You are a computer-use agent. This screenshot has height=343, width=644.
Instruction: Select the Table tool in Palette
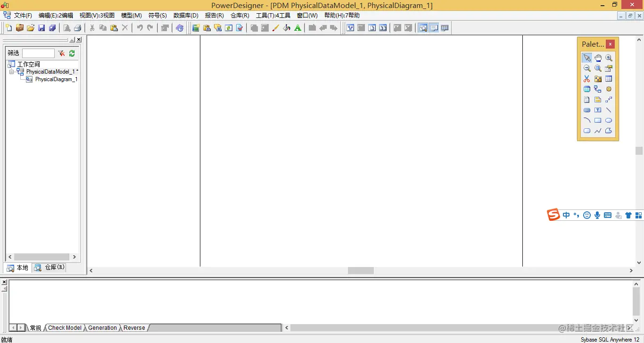pos(609,79)
